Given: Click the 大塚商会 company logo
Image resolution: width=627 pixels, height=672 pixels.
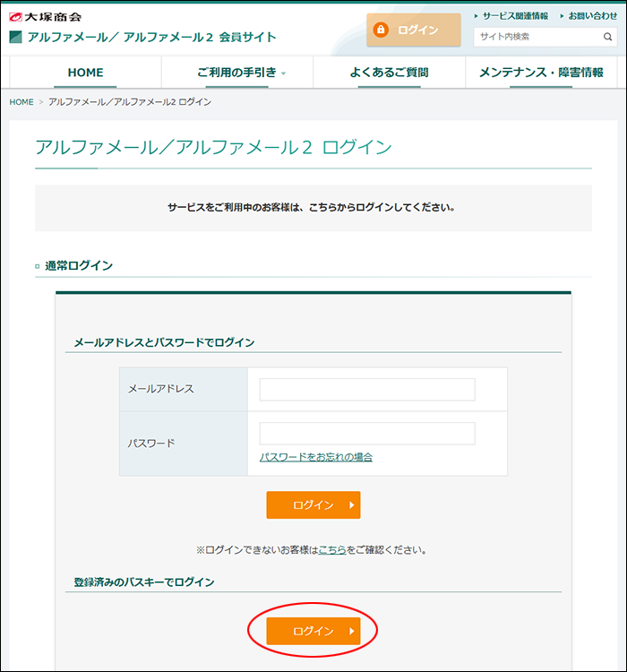Looking at the screenshot, I should click(45, 16).
